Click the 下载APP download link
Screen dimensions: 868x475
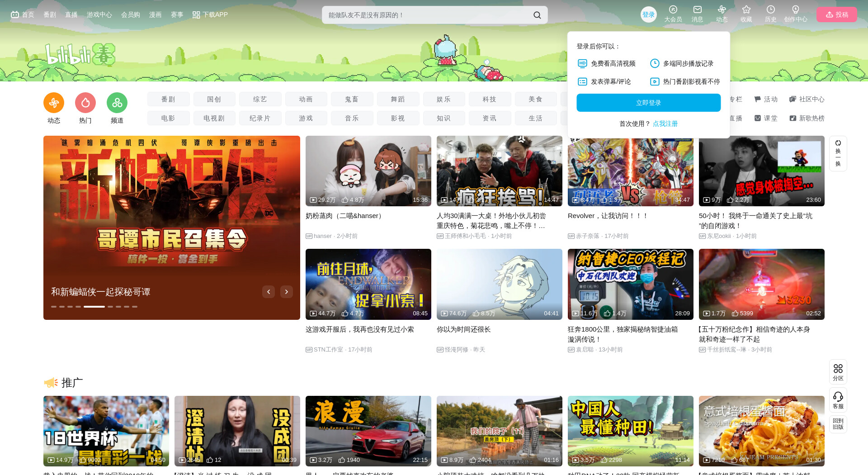point(210,14)
